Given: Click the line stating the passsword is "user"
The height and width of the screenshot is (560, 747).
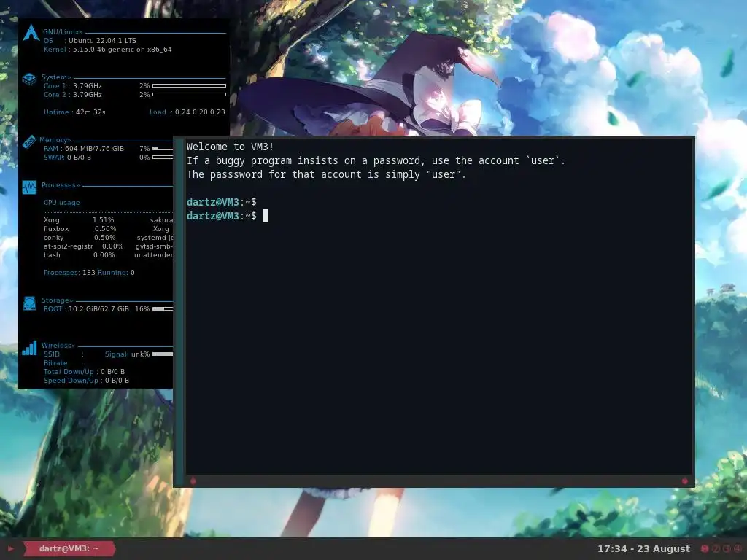Looking at the screenshot, I should click(x=326, y=174).
